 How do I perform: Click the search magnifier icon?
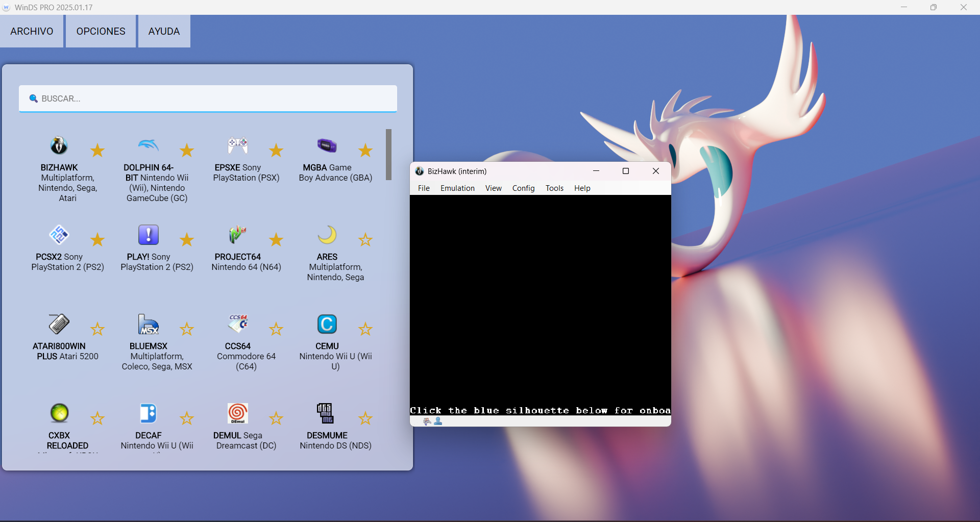pos(34,98)
